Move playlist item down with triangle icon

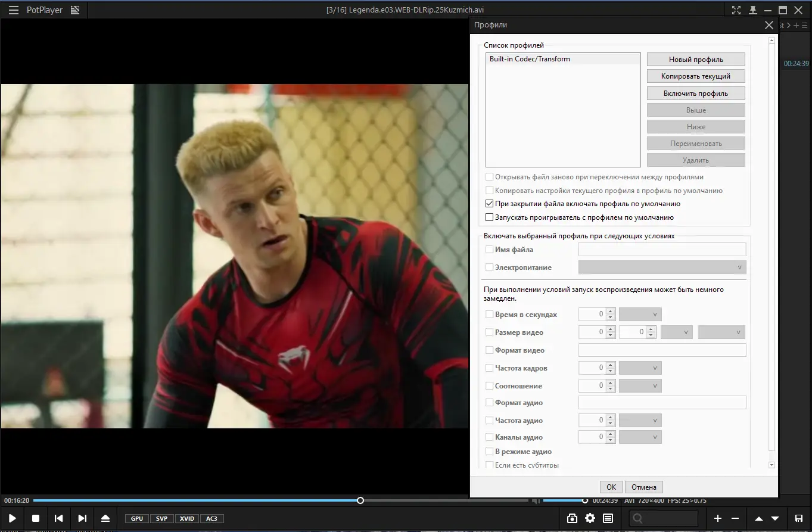pyautogui.click(x=775, y=518)
